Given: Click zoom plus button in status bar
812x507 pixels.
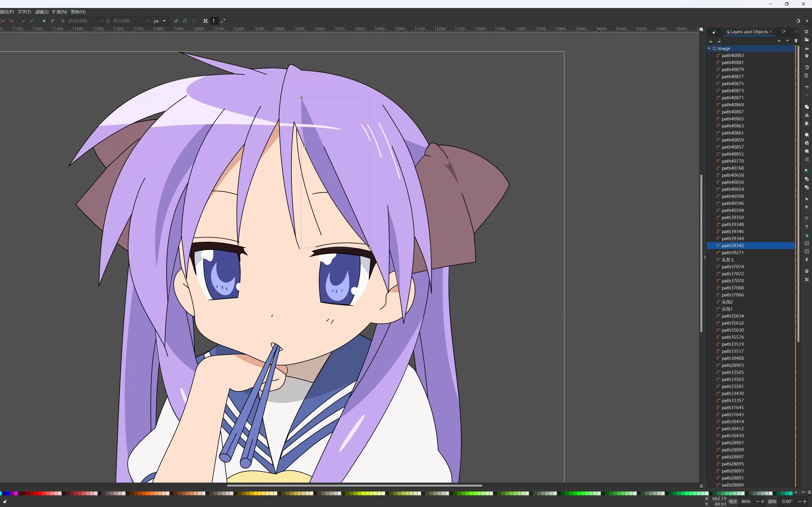Looking at the screenshot, I should (763, 501).
